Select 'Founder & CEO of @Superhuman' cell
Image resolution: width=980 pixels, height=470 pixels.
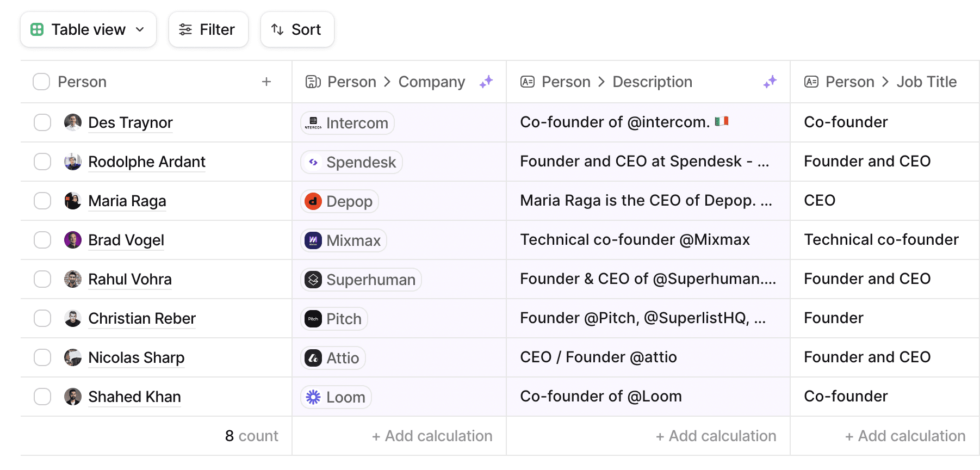tap(648, 279)
